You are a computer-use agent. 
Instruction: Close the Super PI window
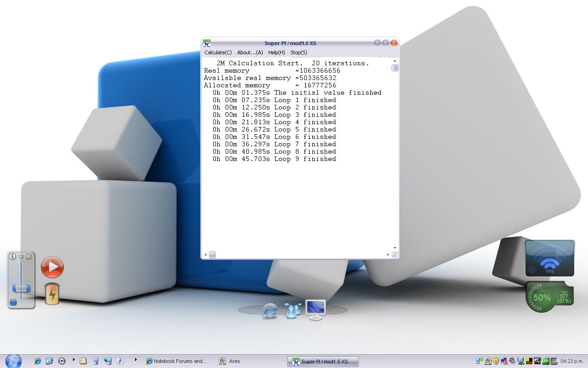coord(394,43)
